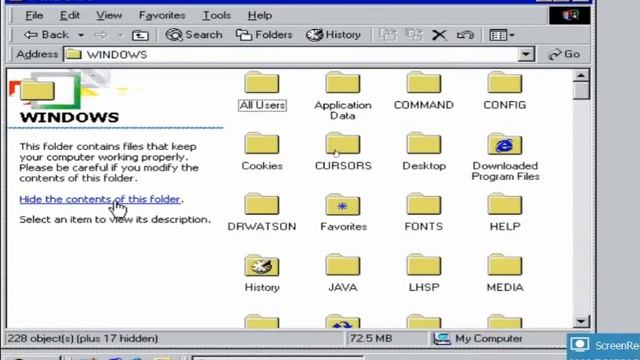The image size is (640, 360).
Task: Select the FONTS folder
Action: click(x=424, y=212)
